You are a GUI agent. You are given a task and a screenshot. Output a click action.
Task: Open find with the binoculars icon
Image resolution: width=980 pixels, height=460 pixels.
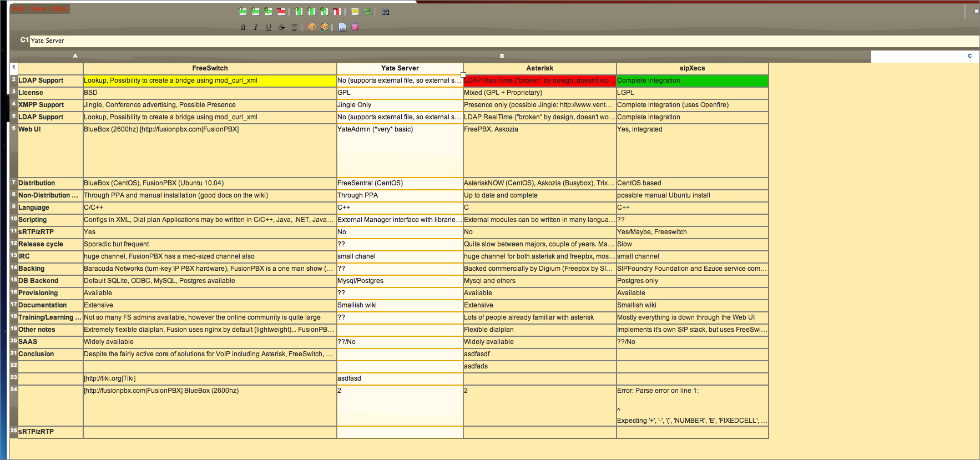[385, 12]
